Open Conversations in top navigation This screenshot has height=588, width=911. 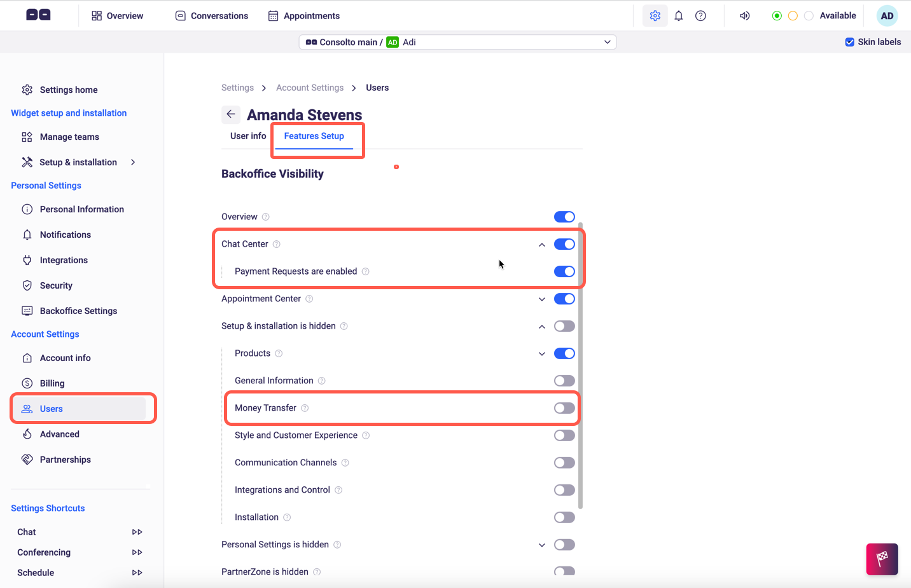(212, 16)
